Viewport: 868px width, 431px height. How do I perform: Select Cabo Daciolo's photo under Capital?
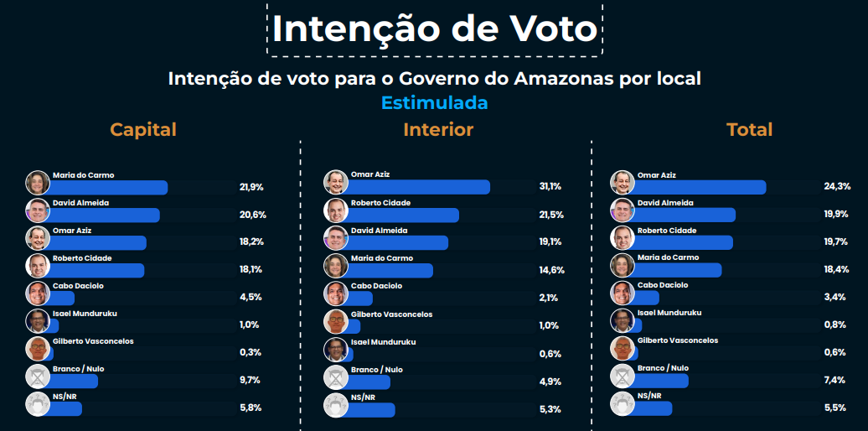tap(38, 293)
